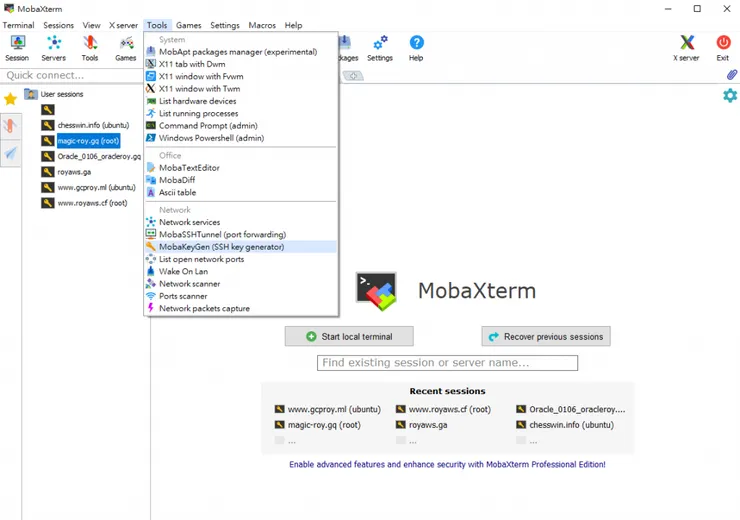Screen dimensions: 740x520
Task: Click the Professional Edition upgrade link
Action: coord(447,464)
